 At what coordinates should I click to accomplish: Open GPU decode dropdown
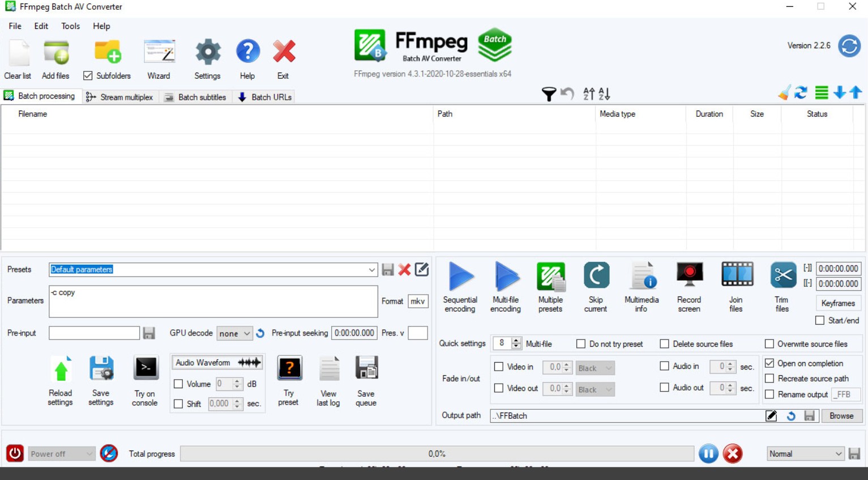(x=234, y=334)
